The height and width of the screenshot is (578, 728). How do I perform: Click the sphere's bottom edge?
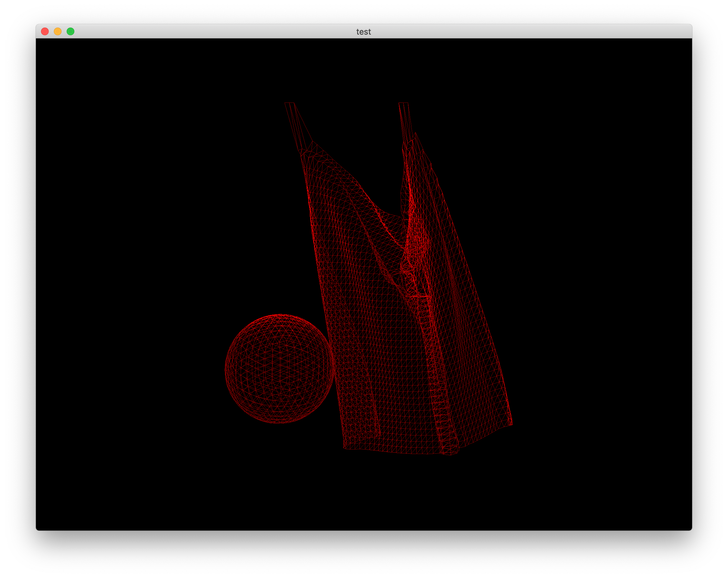coord(279,422)
